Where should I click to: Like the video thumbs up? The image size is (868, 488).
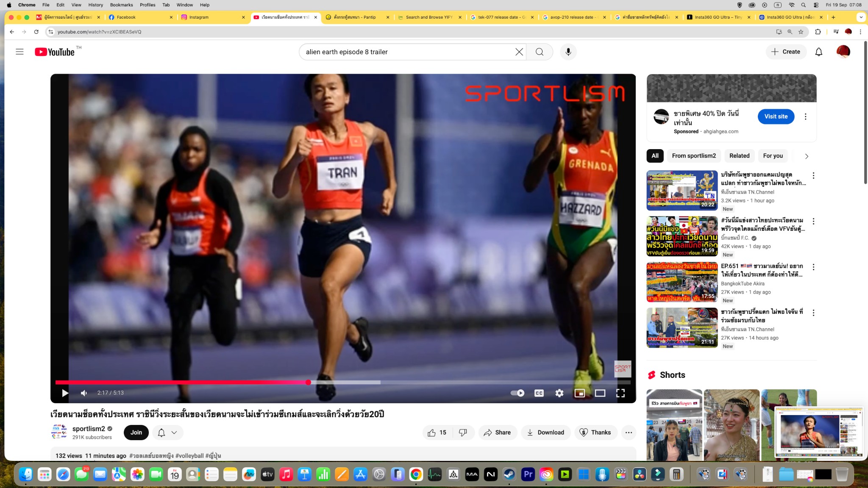pyautogui.click(x=437, y=433)
